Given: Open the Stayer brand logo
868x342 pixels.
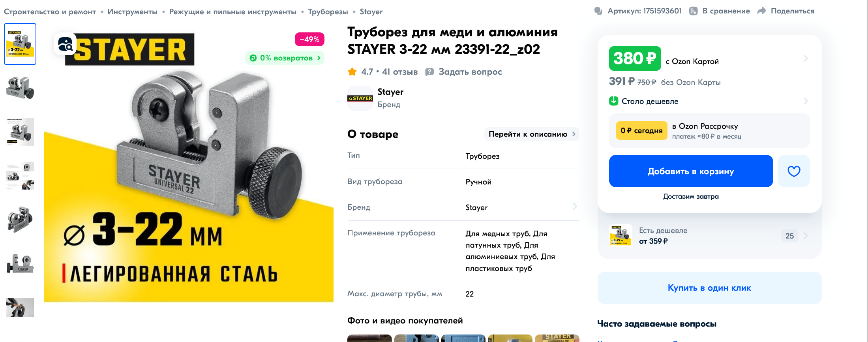Looking at the screenshot, I should [x=360, y=98].
